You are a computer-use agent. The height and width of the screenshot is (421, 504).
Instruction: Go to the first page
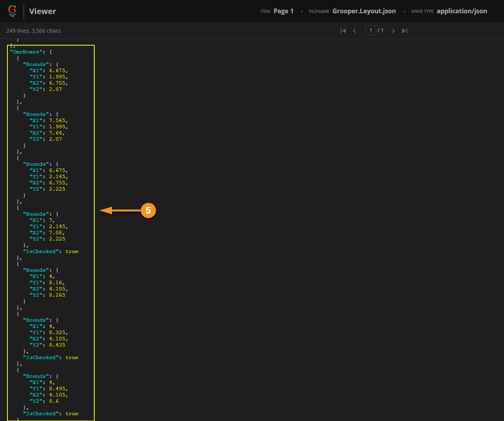[343, 31]
